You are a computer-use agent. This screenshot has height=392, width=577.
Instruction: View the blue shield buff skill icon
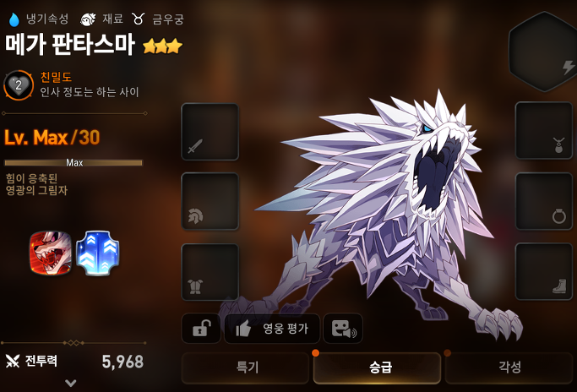[x=97, y=253]
